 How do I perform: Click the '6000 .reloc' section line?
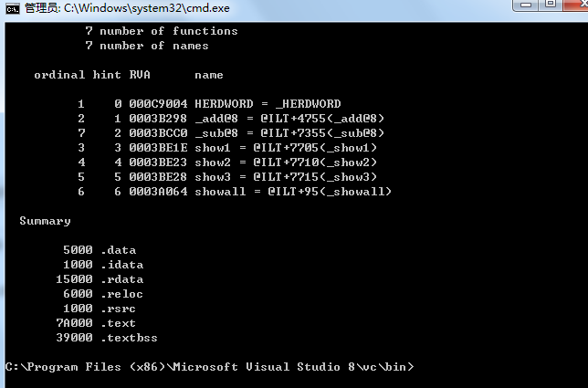pos(103,294)
